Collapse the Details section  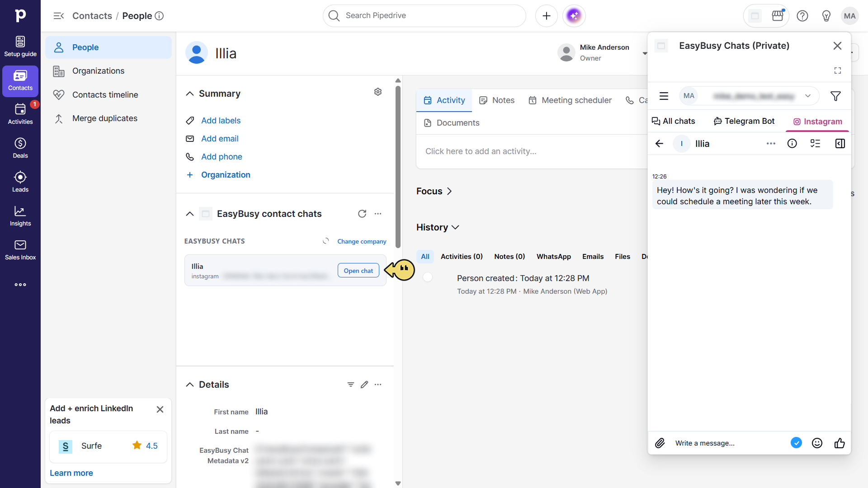click(190, 385)
